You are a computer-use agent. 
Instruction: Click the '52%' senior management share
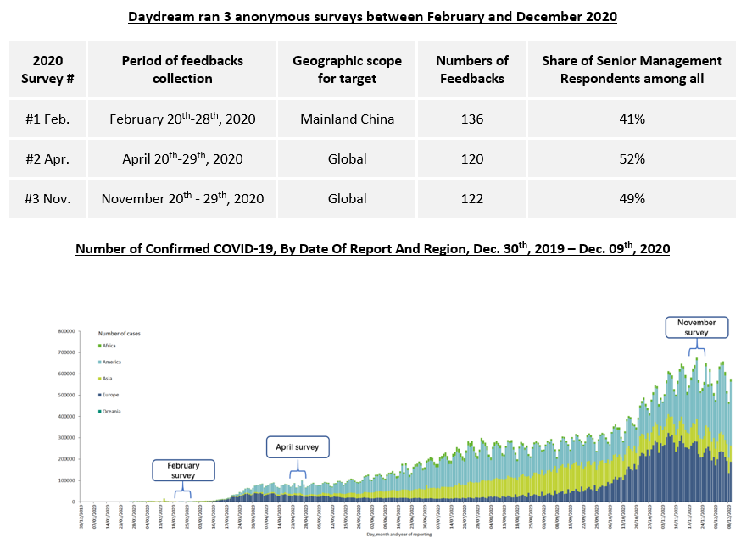click(x=632, y=158)
